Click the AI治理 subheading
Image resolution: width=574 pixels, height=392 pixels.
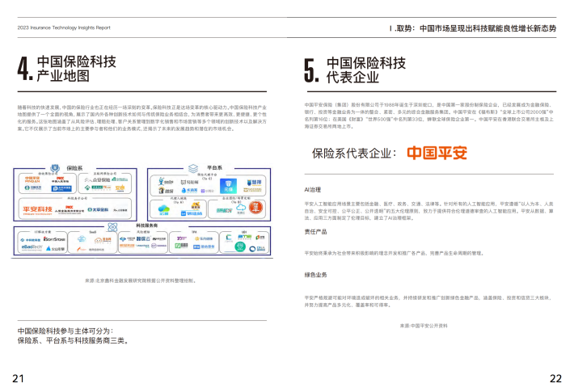pyautogui.click(x=313, y=190)
